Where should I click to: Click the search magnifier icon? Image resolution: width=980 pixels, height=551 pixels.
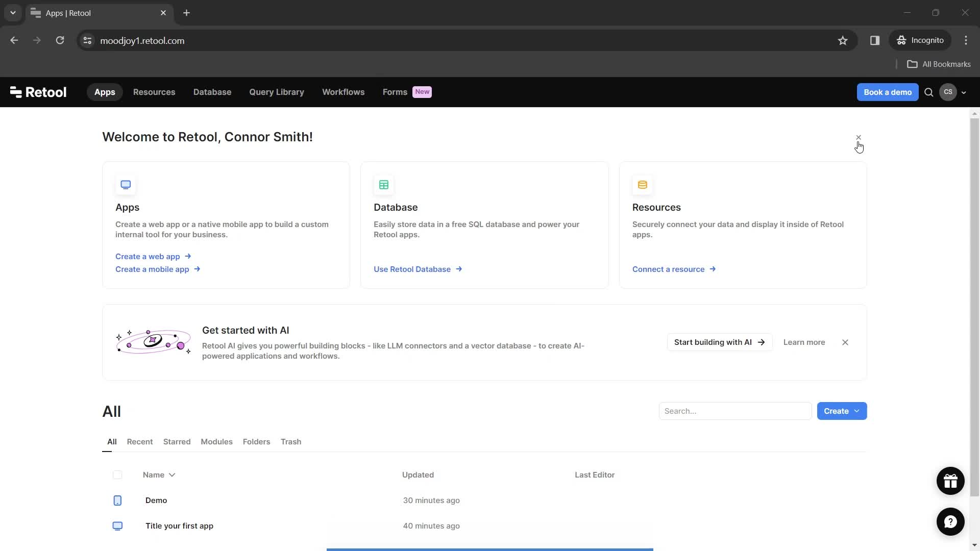929,92
